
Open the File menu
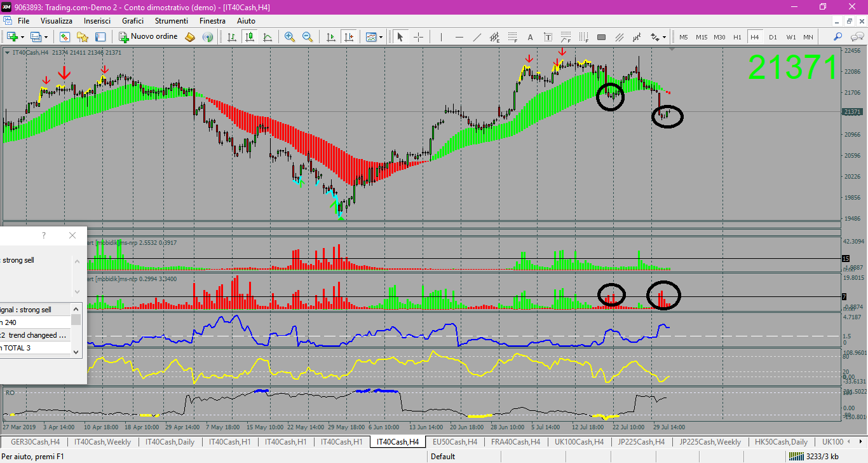tap(24, 21)
